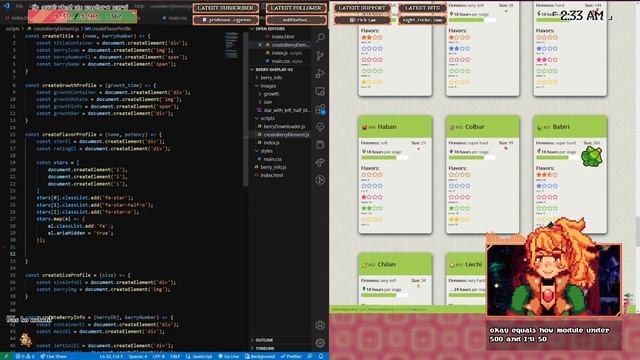The image size is (640, 360).
Task: Click the Chilan berry card header
Action: (395, 264)
